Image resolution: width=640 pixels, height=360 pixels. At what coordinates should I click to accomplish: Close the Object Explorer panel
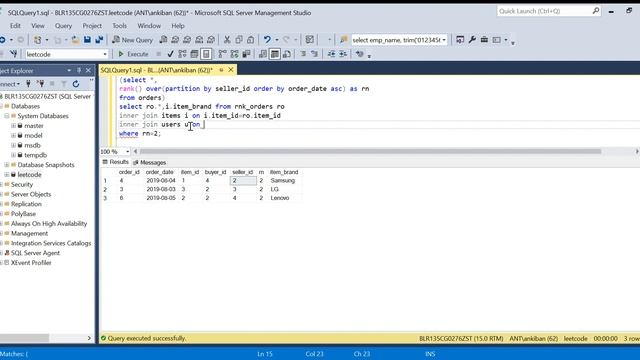(x=88, y=70)
